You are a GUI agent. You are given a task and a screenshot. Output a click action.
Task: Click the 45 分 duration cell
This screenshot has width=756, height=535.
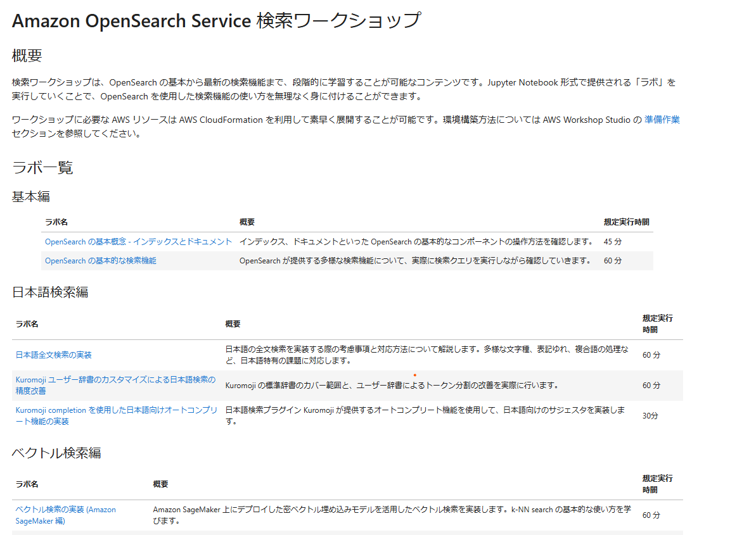(x=613, y=242)
